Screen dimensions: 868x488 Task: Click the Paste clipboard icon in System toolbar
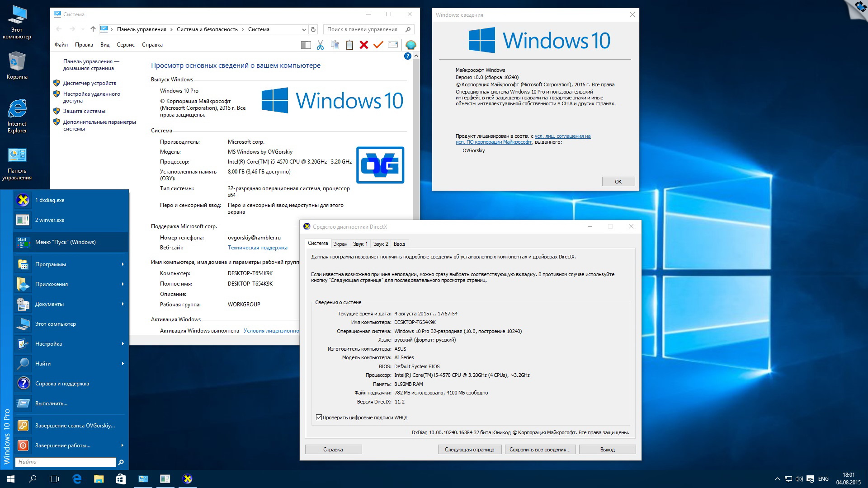pos(349,45)
